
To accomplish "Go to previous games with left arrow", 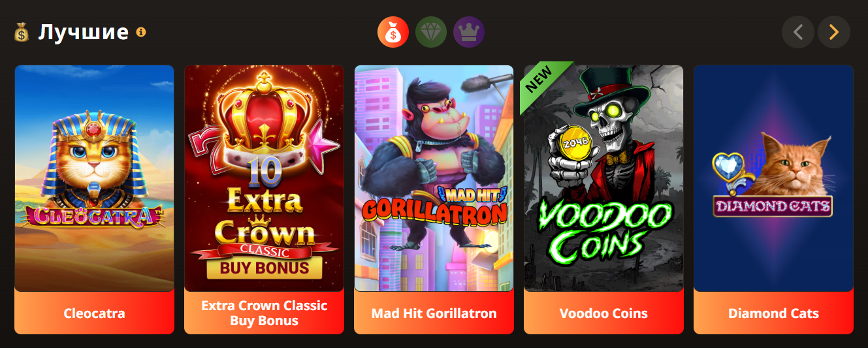I will point(798,32).
